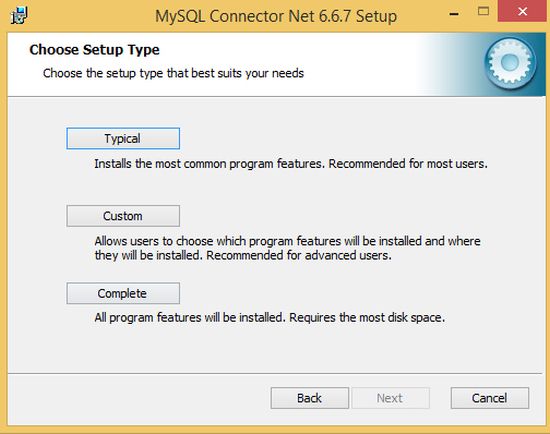The image size is (550, 434).
Task: Choose the Custom setup type
Action: click(x=123, y=216)
